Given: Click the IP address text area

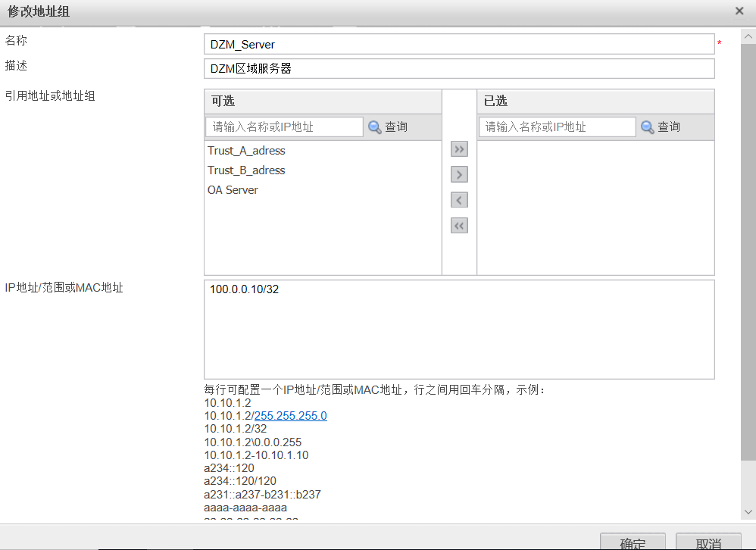Looking at the screenshot, I should coord(459,330).
